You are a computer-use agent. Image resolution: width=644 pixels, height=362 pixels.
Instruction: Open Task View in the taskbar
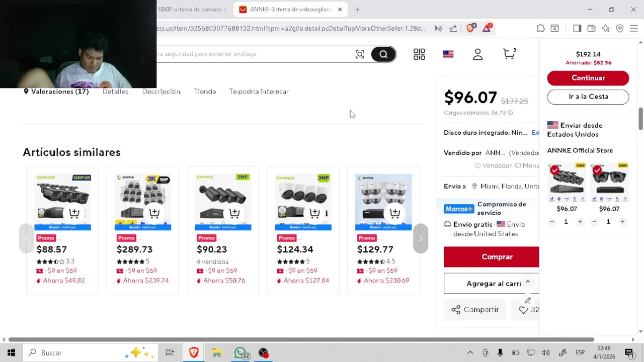click(x=170, y=353)
